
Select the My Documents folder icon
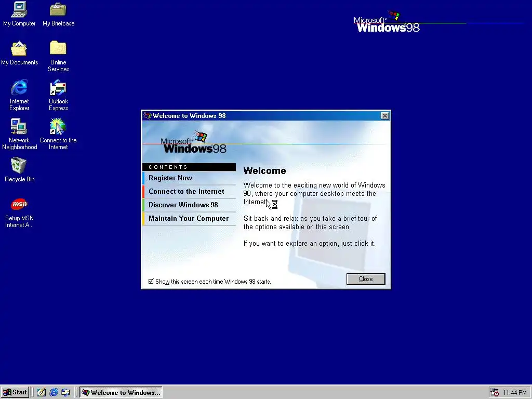click(19, 53)
